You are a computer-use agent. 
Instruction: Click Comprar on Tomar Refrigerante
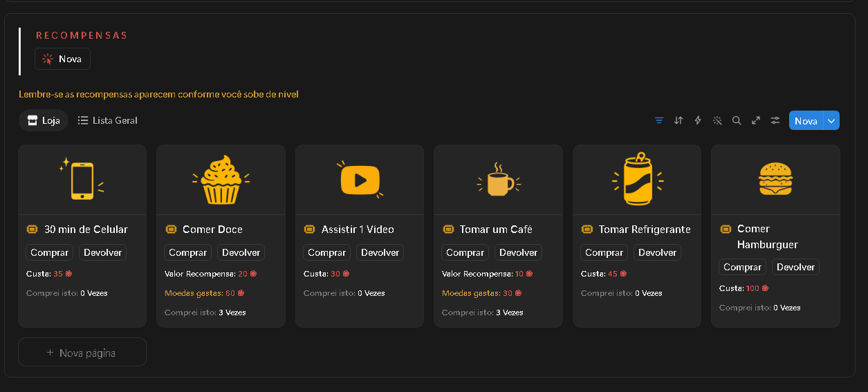(604, 252)
